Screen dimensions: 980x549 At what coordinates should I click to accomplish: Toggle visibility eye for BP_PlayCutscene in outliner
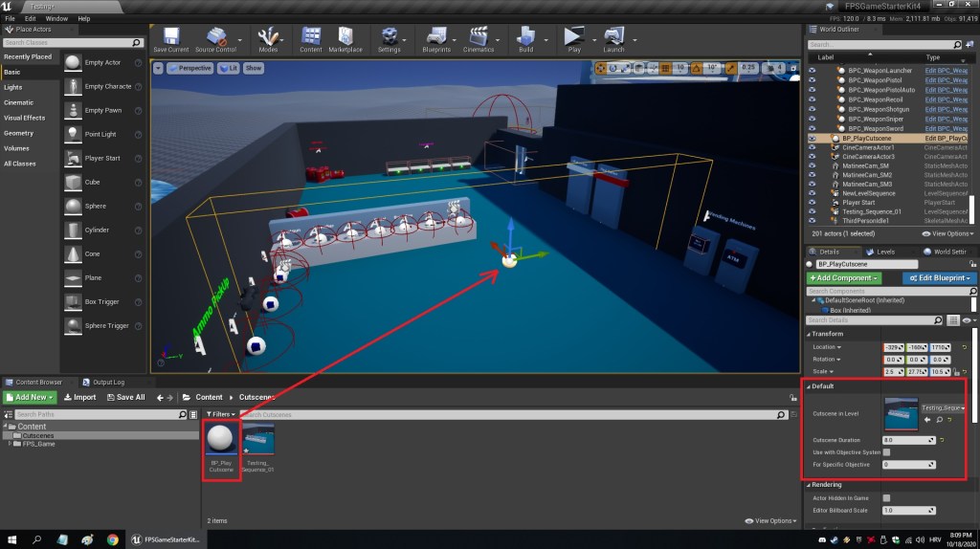(812, 139)
